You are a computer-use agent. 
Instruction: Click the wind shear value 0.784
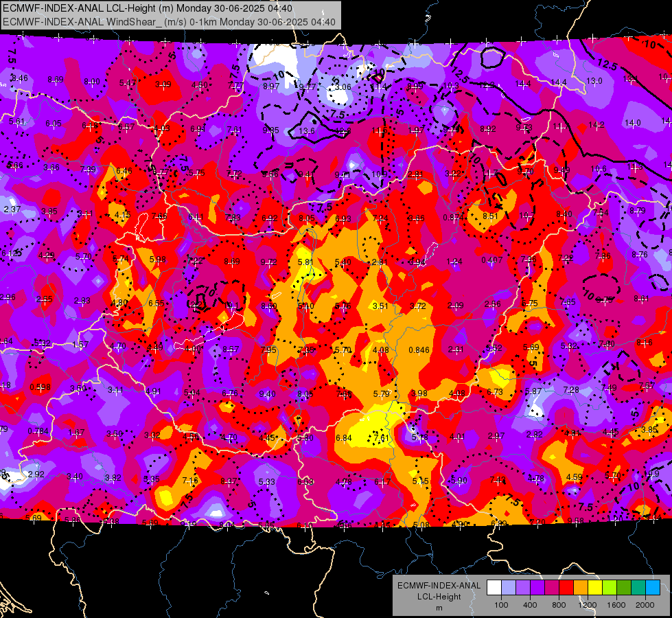click(x=38, y=431)
